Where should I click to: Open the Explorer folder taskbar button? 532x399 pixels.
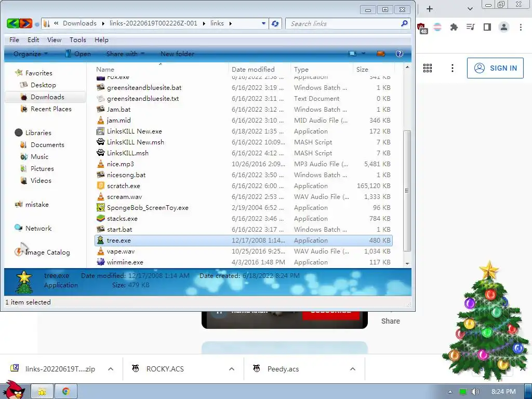click(42, 392)
